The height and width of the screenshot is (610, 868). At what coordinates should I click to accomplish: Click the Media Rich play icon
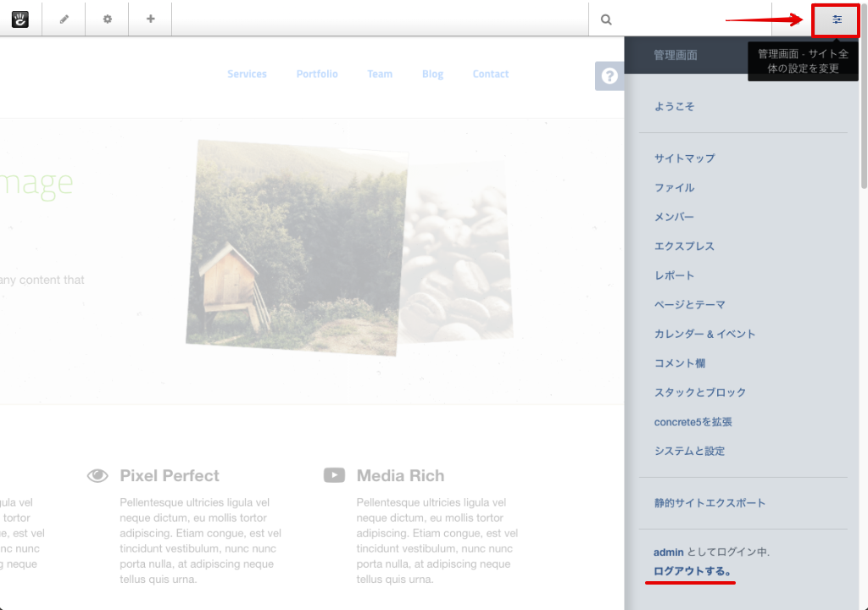tap(334, 475)
